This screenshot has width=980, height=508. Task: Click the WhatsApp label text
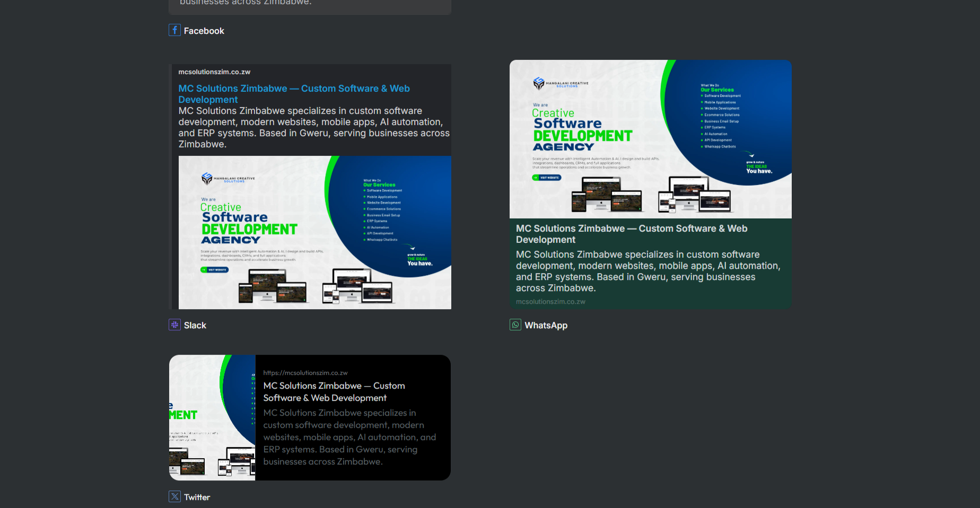click(x=546, y=325)
